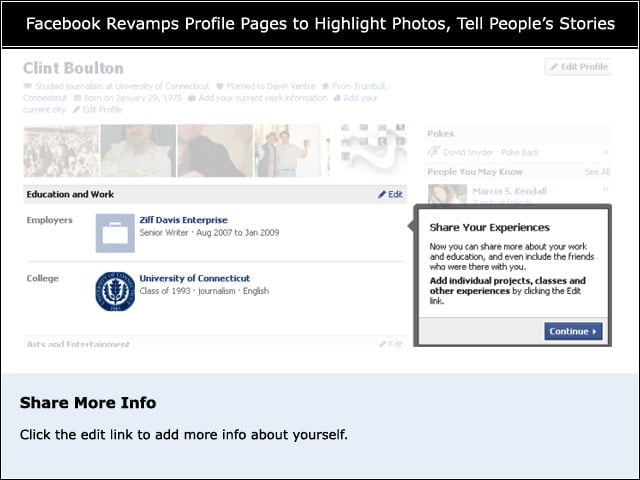Click the Clint Boulton profile name
This screenshot has height=480, width=640.
tap(73, 68)
